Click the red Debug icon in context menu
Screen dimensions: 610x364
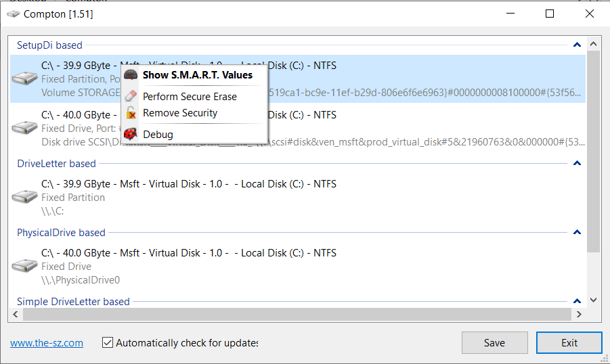[131, 135]
